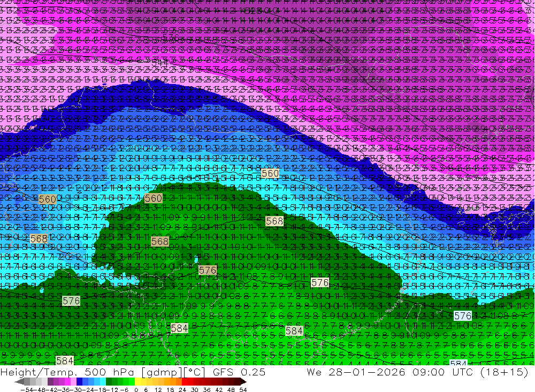Click the 0 value on the color scale

coord(136,390)
